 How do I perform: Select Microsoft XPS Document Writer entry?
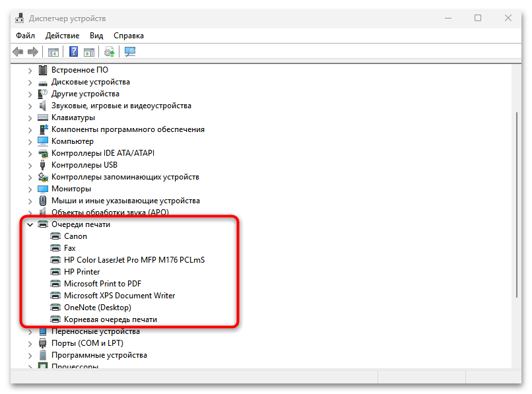tap(119, 295)
